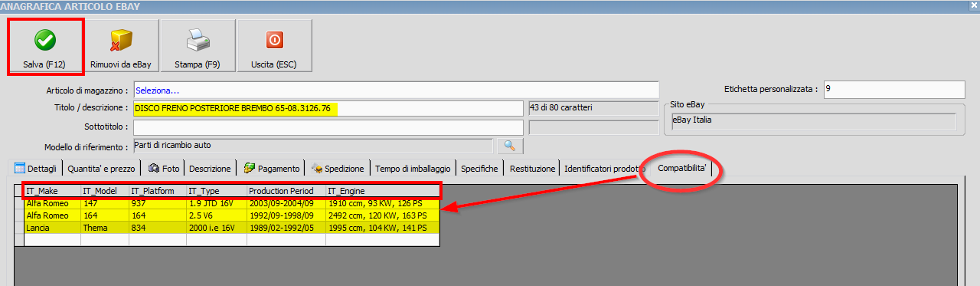Click the Stampa (F9) printer button
Screen dimensions: 980x286
198,47
